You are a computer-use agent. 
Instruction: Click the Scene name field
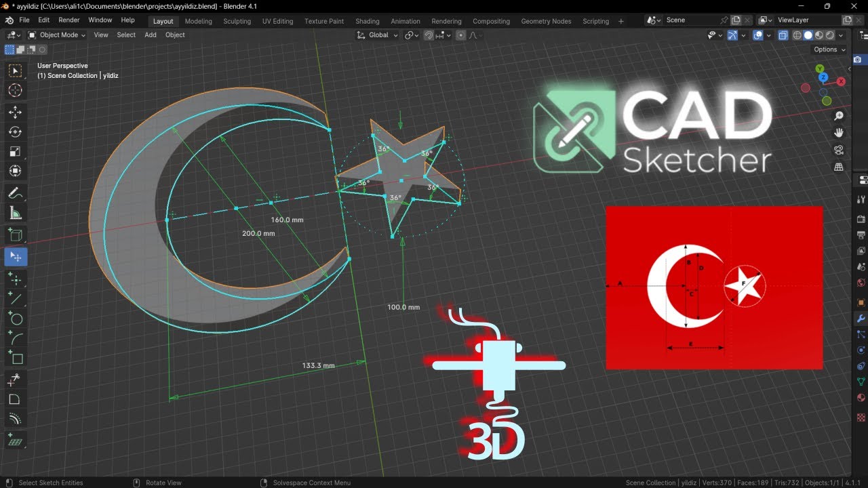(690, 20)
